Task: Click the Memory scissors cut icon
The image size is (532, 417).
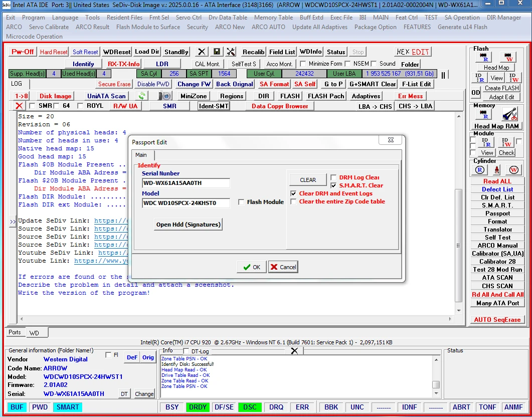Action: click(509, 114)
